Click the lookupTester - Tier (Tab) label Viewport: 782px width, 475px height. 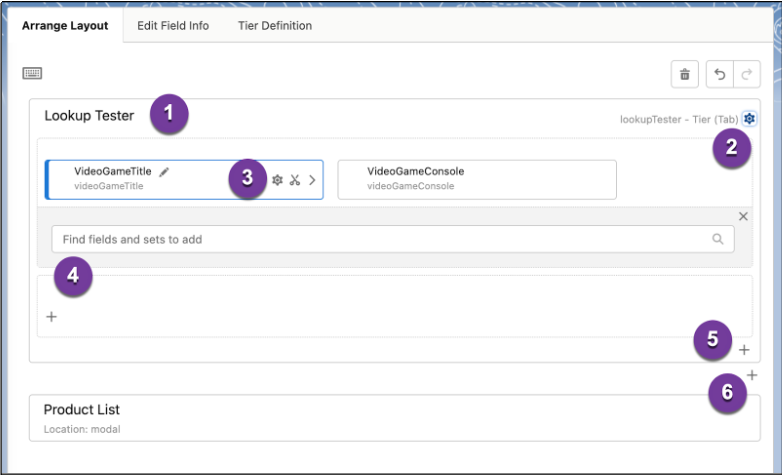(x=679, y=119)
